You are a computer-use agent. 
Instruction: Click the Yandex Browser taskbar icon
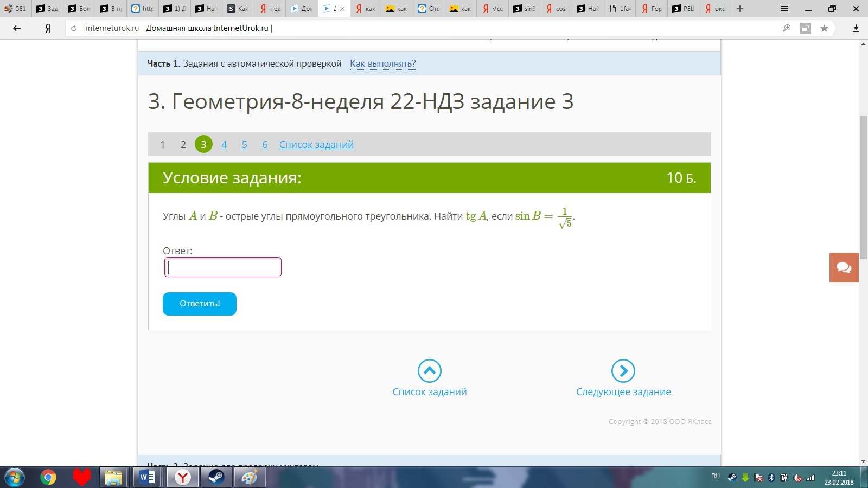[x=183, y=478]
